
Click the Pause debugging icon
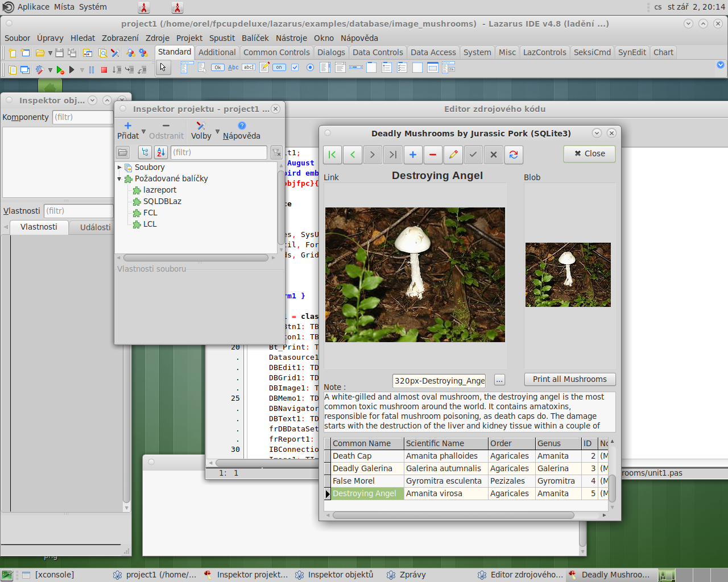click(92, 70)
